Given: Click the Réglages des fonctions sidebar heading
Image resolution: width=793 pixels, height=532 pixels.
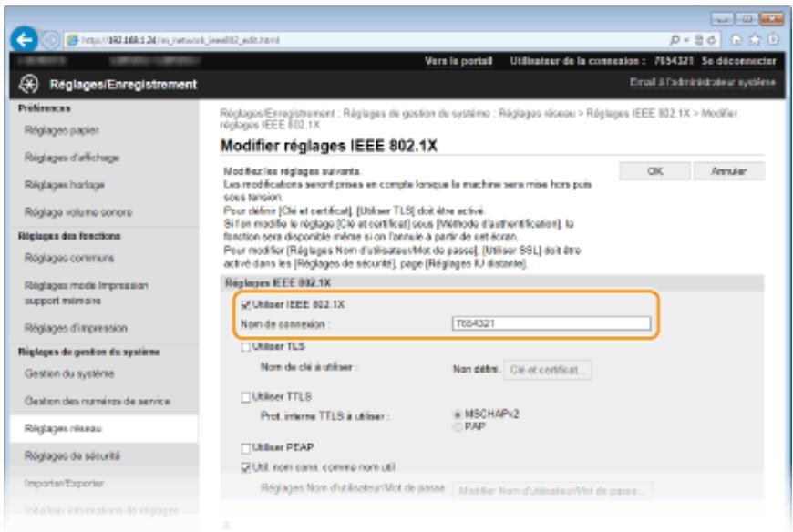Looking at the screenshot, I should 69,236.
